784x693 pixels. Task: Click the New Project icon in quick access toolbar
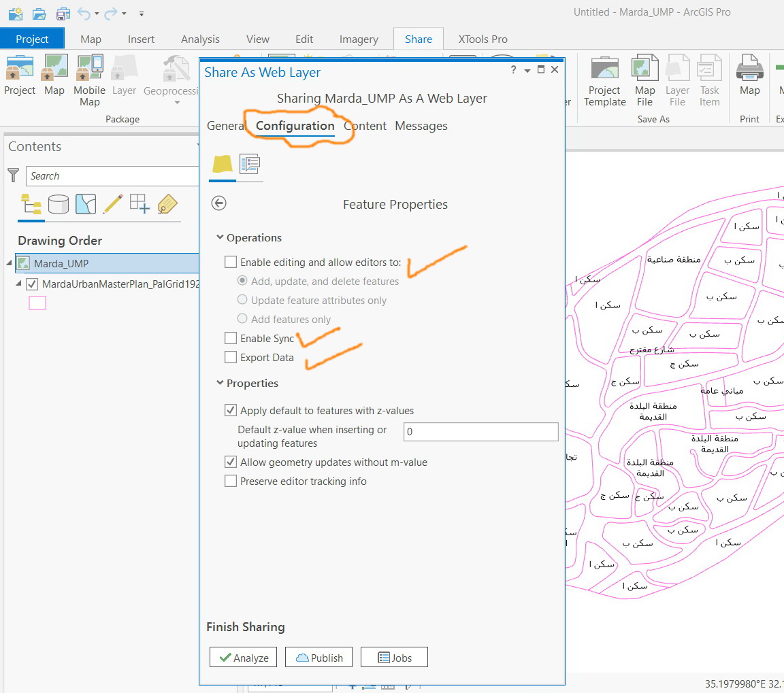coord(16,14)
